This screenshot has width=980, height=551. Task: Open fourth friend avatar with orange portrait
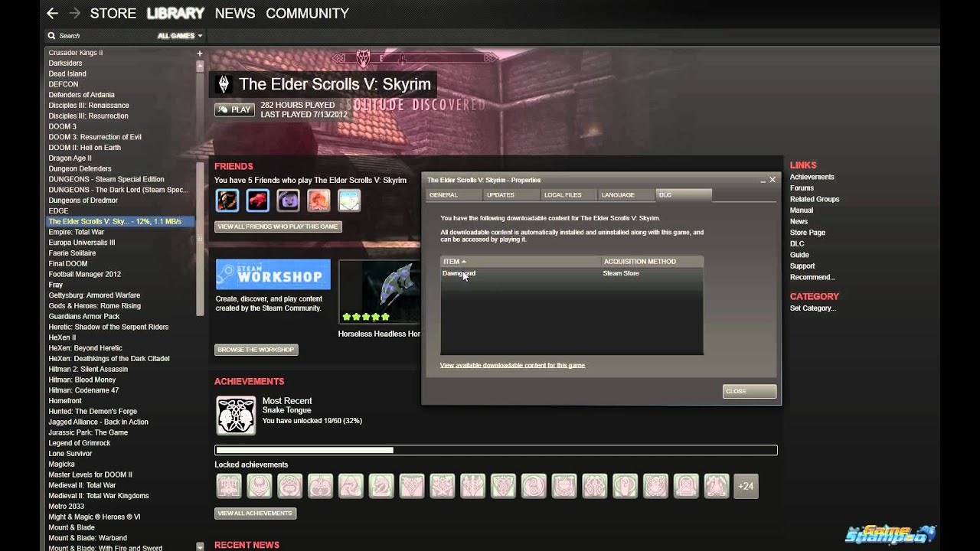click(x=318, y=201)
